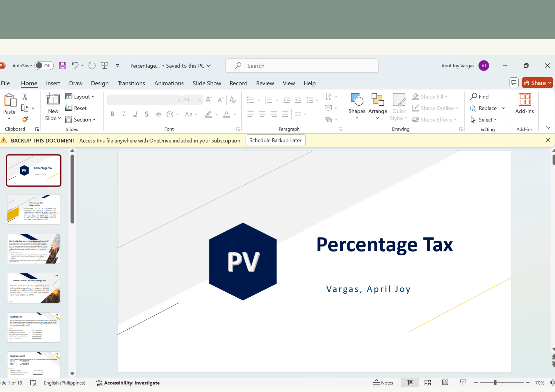Switch to Slide Sorter view
The image size is (555, 392).
point(428,383)
